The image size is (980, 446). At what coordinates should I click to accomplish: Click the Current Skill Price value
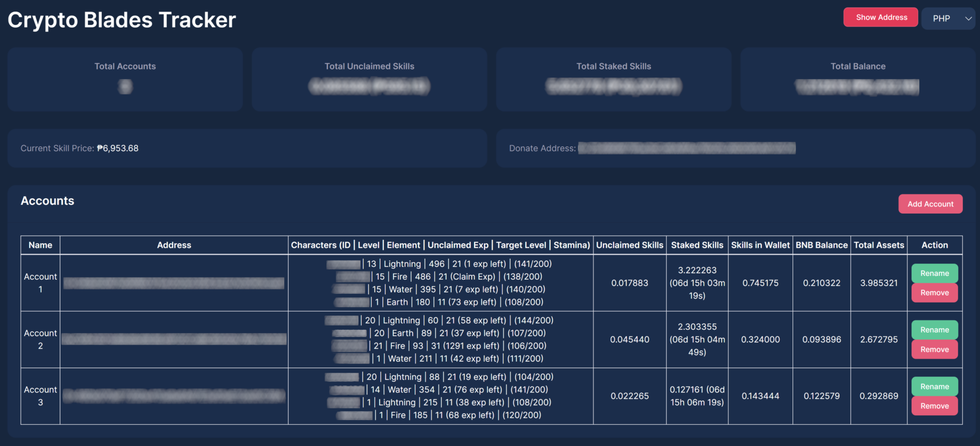click(118, 148)
